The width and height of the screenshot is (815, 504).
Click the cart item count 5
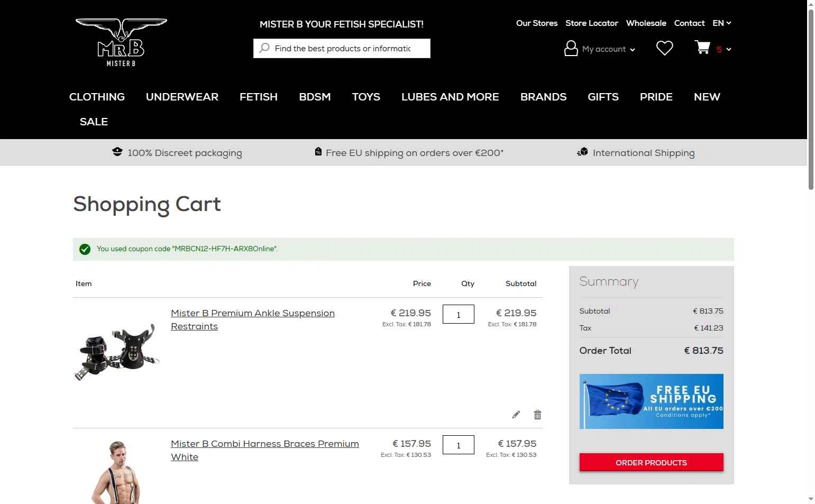(x=719, y=49)
